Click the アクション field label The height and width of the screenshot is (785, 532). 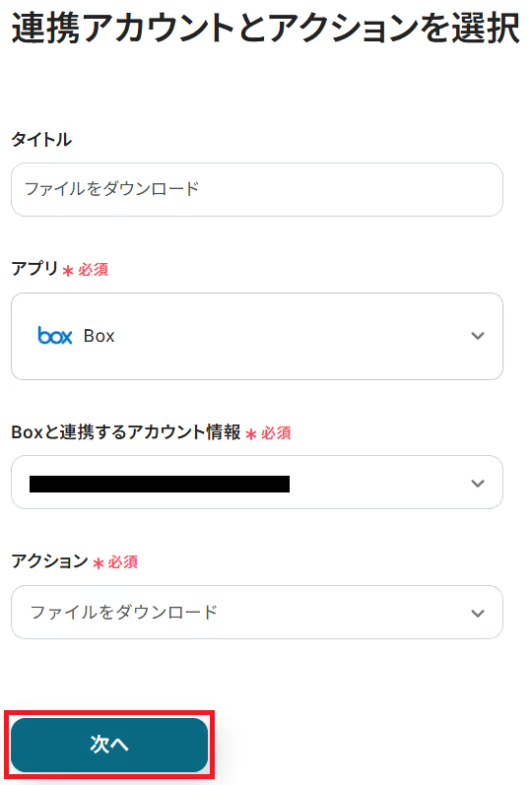pos(49,561)
